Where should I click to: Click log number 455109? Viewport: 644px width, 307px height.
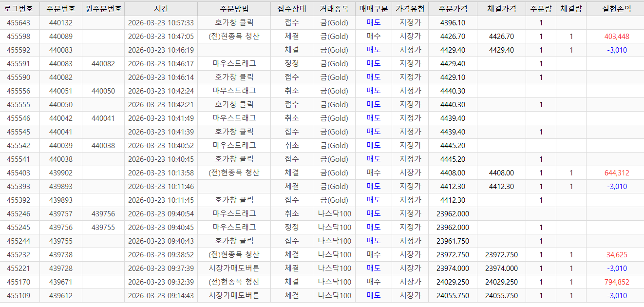(x=19, y=296)
